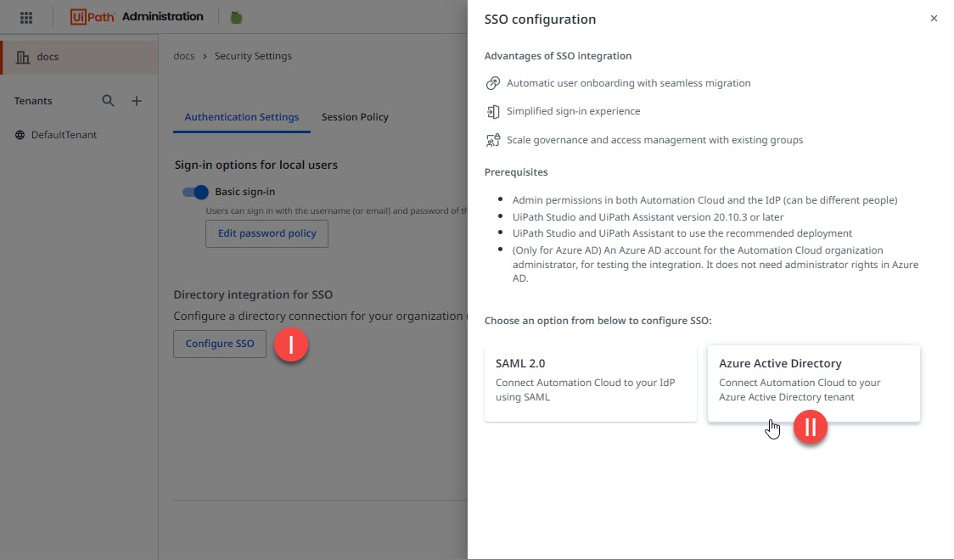The width and height of the screenshot is (954, 560).
Task: Click the Administration title text
Action: pyautogui.click(x=162, y=17)
